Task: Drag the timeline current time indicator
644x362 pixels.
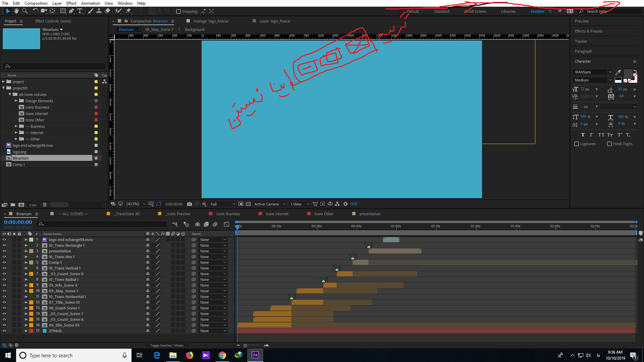Action: point(237,226)
